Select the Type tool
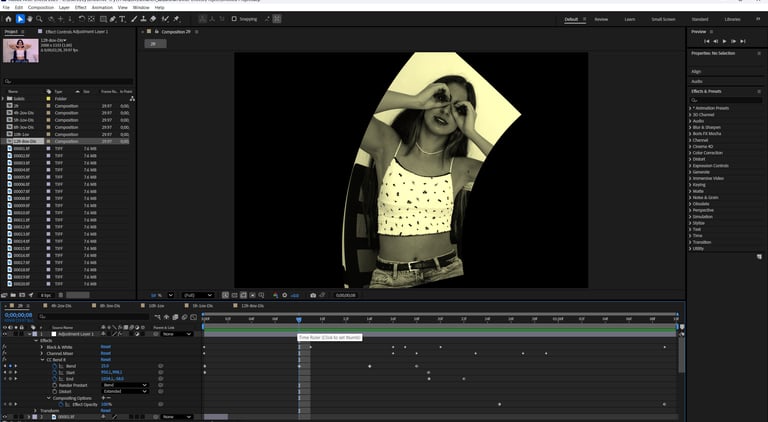 [122, 18]
